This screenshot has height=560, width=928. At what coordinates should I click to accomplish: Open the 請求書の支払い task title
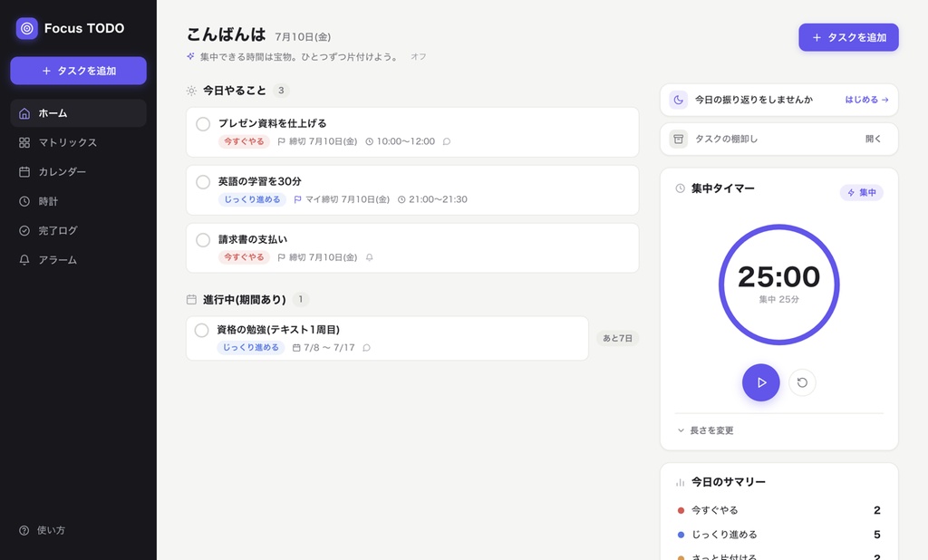[253, 239]
